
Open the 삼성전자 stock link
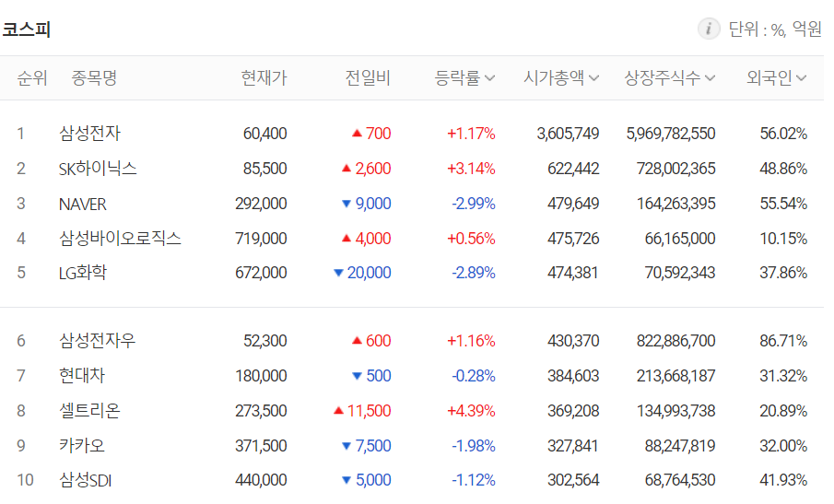(90, 133)
